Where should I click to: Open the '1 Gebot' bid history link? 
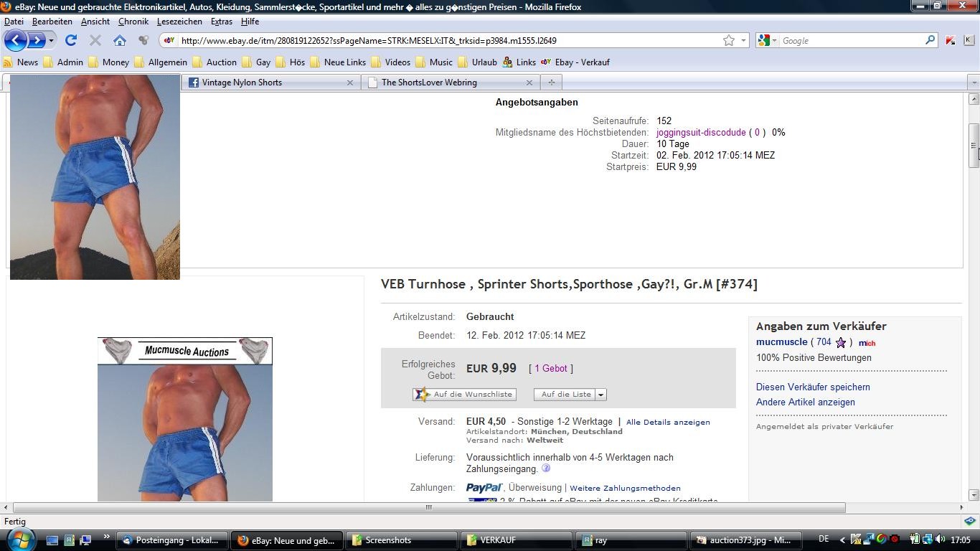click(x=550, y=368)
